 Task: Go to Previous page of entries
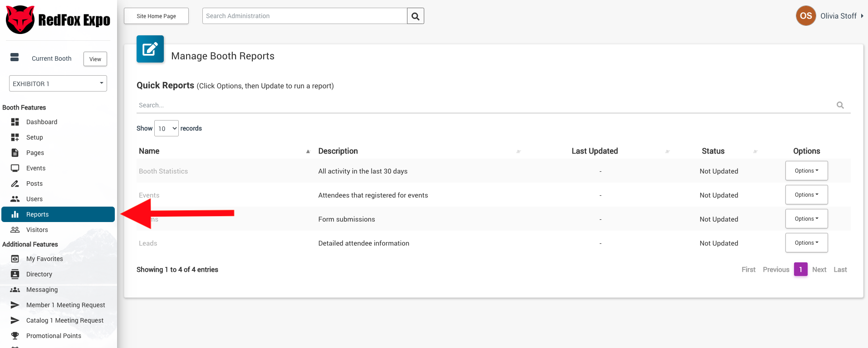tap(776, 270)
